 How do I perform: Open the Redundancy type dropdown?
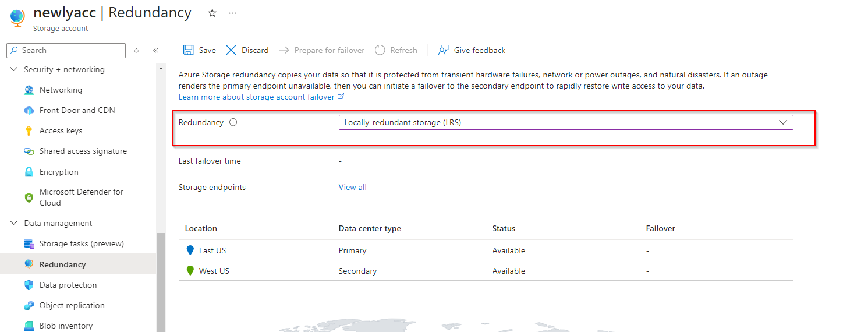point(565,122)
